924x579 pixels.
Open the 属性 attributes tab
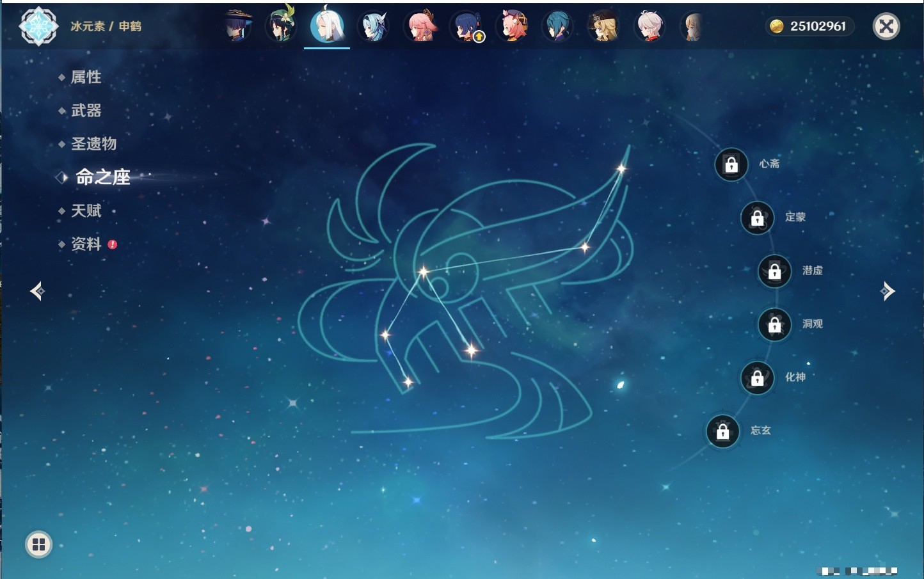point(86,77)
